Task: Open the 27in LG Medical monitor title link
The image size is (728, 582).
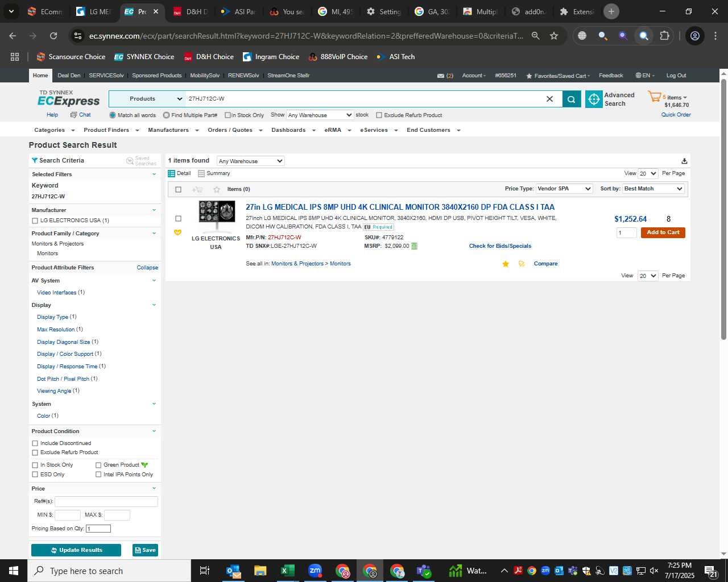Action: [400, 207]
